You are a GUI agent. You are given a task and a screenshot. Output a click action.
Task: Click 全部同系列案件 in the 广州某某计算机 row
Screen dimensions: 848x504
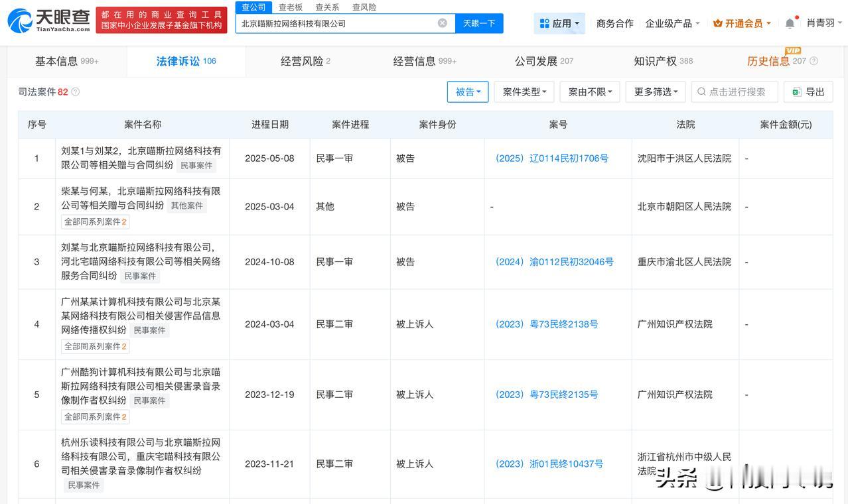click(x=96, y=346)
